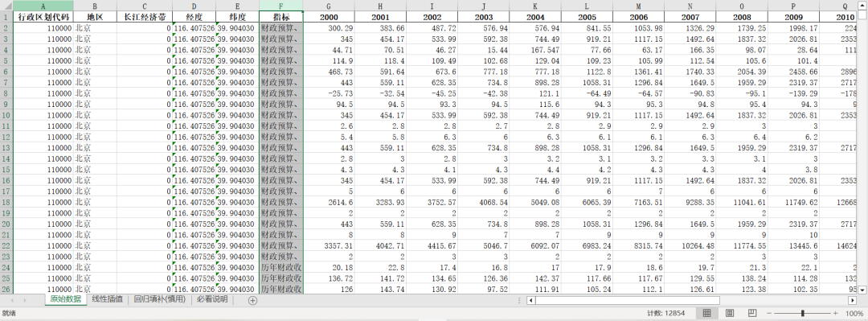Click cell containing 13445.6
Image resolution: width=868 pixels, height=321 pixels.
coord(793,245)
